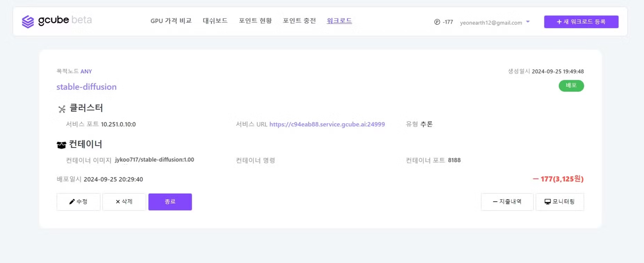Click the service port 10.251.0.10:0 value
Viewport: 644px width, 263px height.
click(118, 124)
